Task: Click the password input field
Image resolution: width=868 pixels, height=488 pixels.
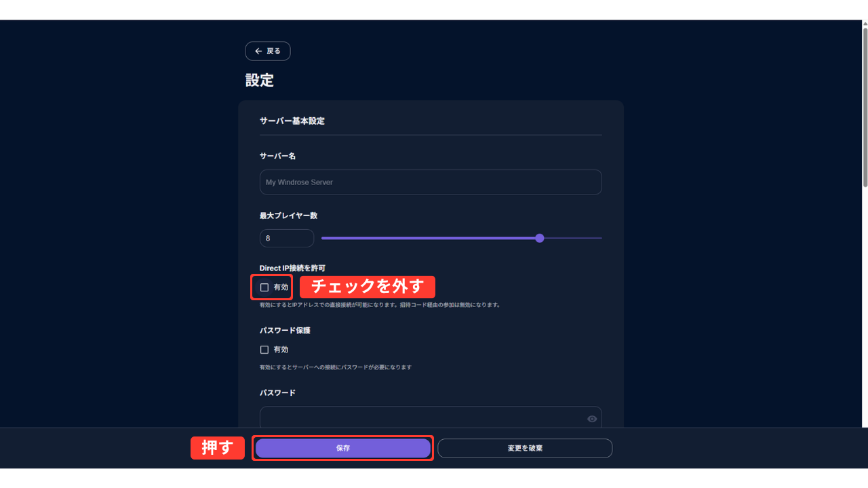Action: [x=431, y=418]
